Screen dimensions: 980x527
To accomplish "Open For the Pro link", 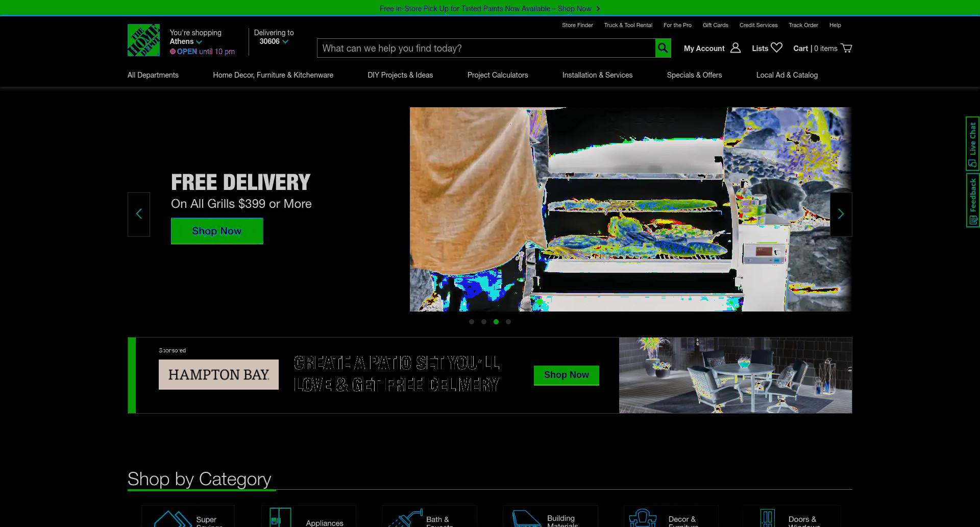I will 677,25.
